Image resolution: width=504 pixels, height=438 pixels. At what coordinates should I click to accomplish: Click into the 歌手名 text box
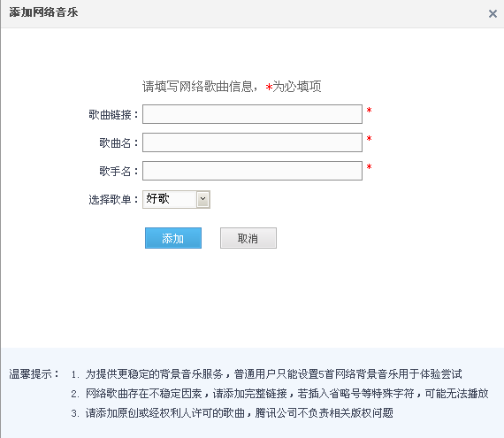coord(252,171)
